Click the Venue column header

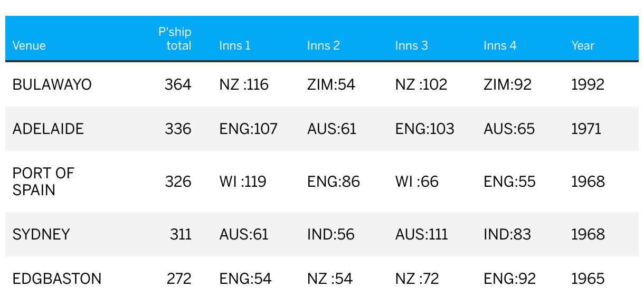tap(29, 45)
